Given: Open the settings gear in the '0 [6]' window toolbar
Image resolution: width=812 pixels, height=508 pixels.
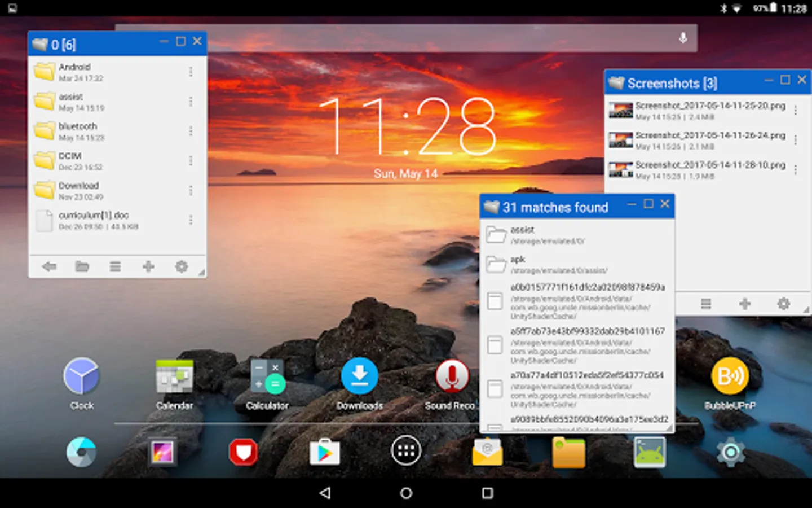Looking at the screenshot, I should coord(182,266).
